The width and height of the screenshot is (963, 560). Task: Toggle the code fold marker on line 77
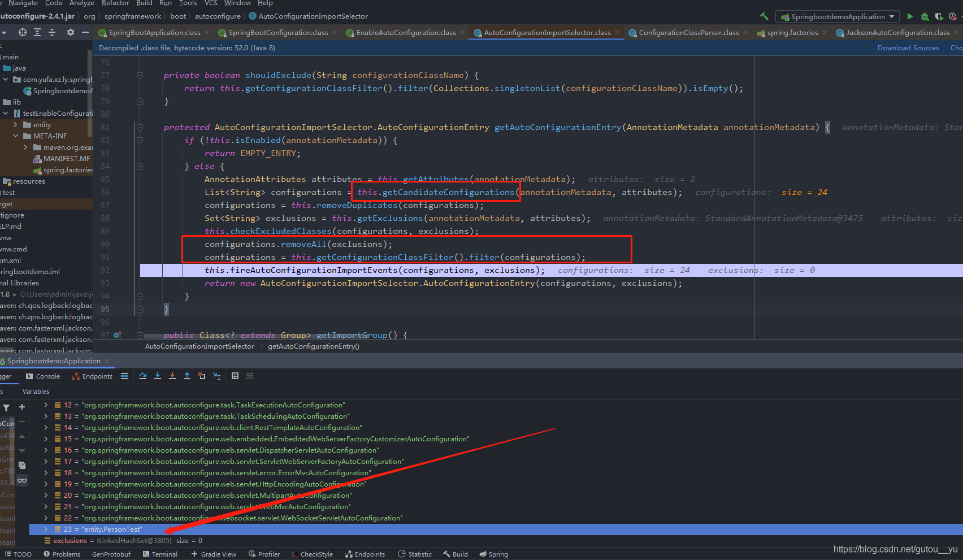click(x=140, y=75)
